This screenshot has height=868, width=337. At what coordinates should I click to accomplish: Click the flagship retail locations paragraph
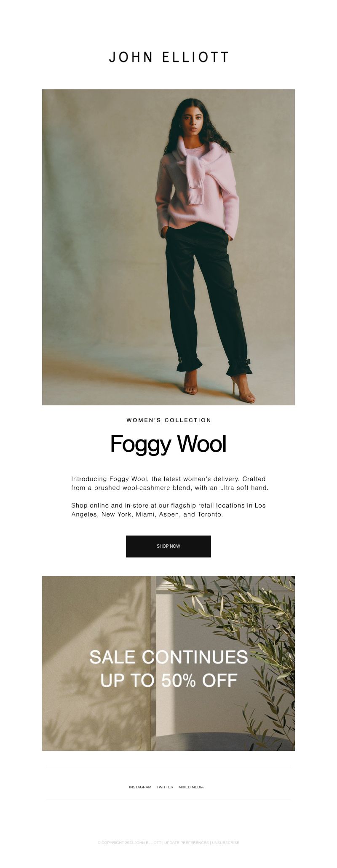point(168,510)
